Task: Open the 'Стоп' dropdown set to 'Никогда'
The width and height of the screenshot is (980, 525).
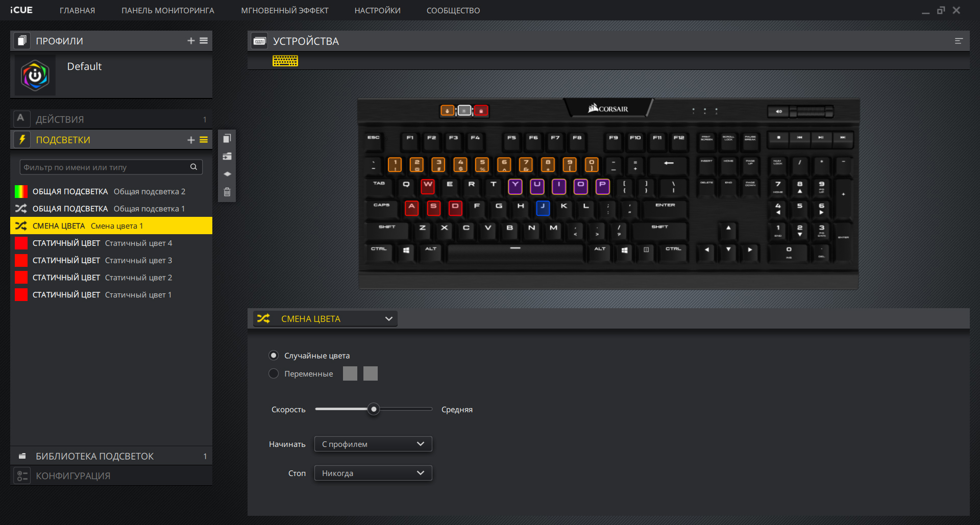Action: pos(373,473)
